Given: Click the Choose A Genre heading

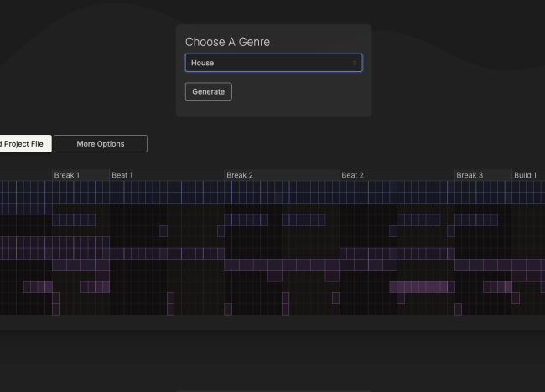Looking at the screenshot, I should pyautogui.click(x=227, y=42).
